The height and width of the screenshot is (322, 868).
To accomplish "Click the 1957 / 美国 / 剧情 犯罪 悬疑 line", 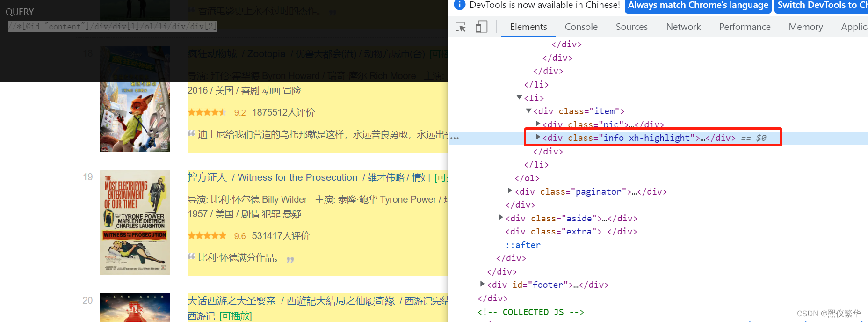I will coord(244,214).
